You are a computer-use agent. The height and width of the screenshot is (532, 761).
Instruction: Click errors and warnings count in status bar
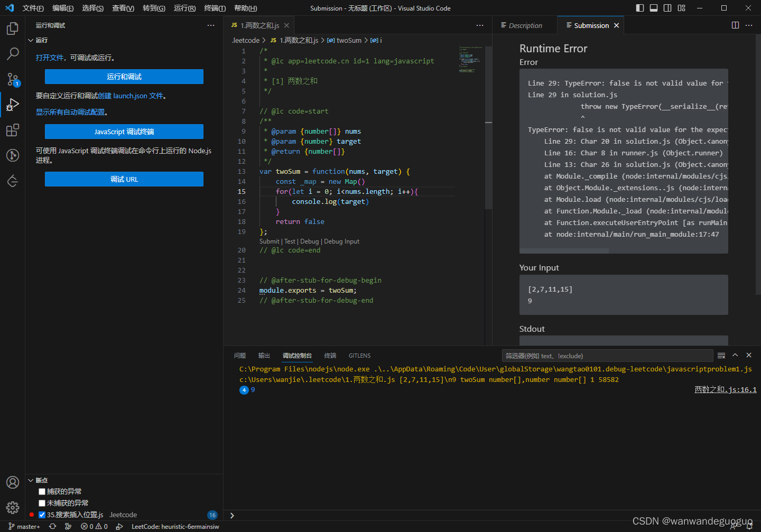point(94,526)
